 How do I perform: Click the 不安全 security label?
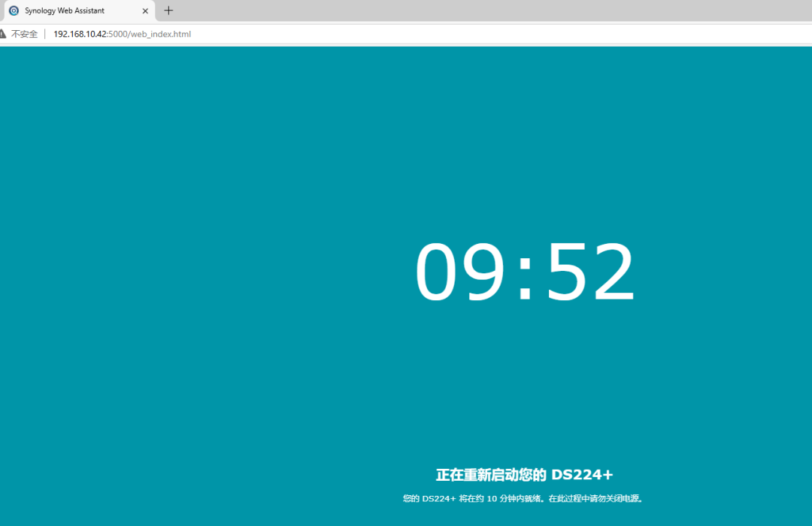[24, 34]
